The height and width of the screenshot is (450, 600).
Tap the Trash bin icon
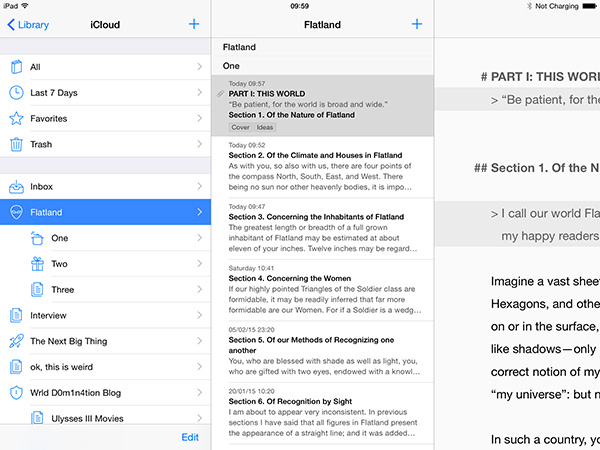pos(16,145)
